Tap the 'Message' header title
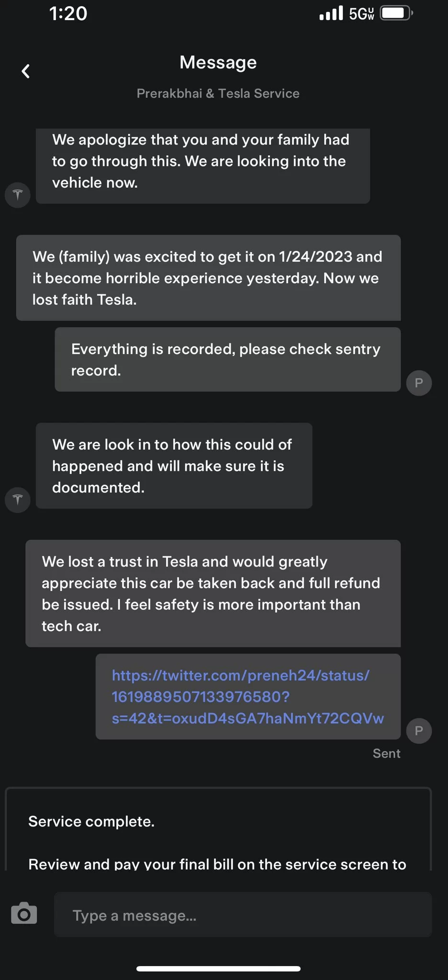The width and height of the screenshot is (448, 980). [218, 62]
